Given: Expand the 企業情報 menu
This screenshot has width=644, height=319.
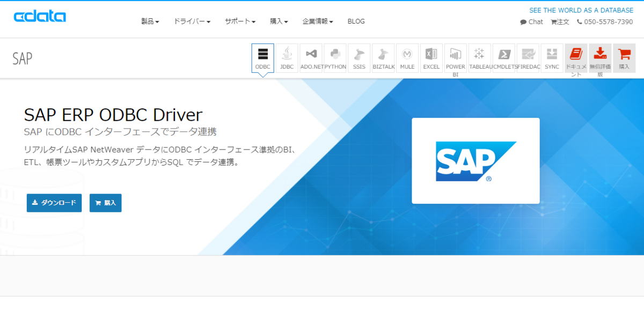Looking at the screenshot, I should (x=318, y=21).
